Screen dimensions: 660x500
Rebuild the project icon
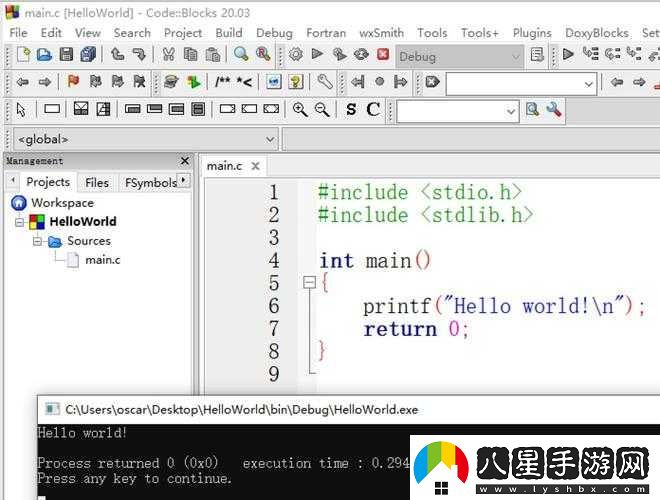(361, 55)
